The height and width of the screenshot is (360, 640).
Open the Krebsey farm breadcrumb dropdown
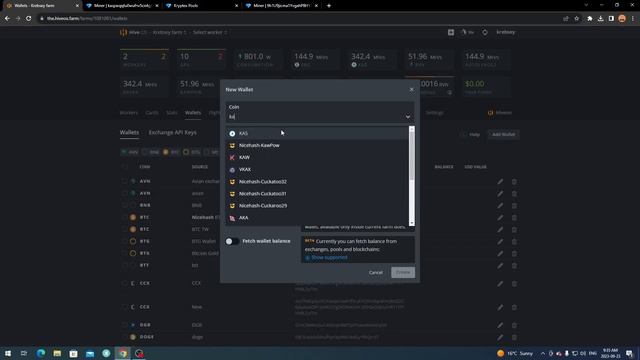pos(169,32)
